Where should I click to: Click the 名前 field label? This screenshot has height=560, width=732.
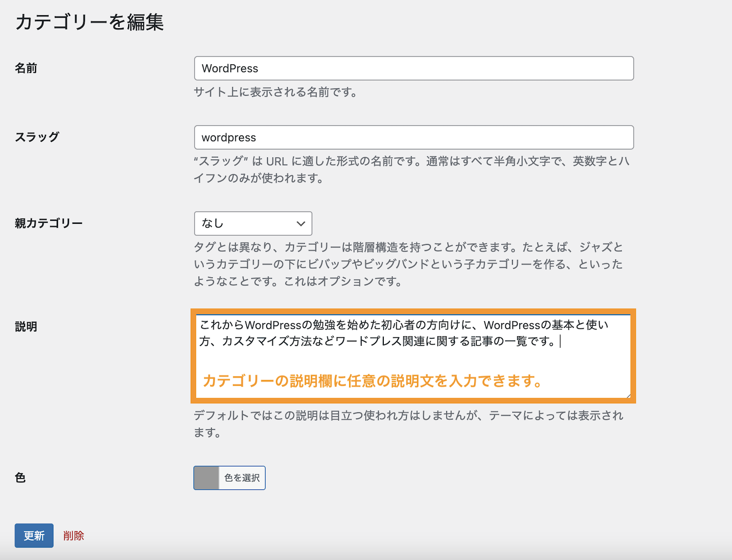[x=26, y=68]
